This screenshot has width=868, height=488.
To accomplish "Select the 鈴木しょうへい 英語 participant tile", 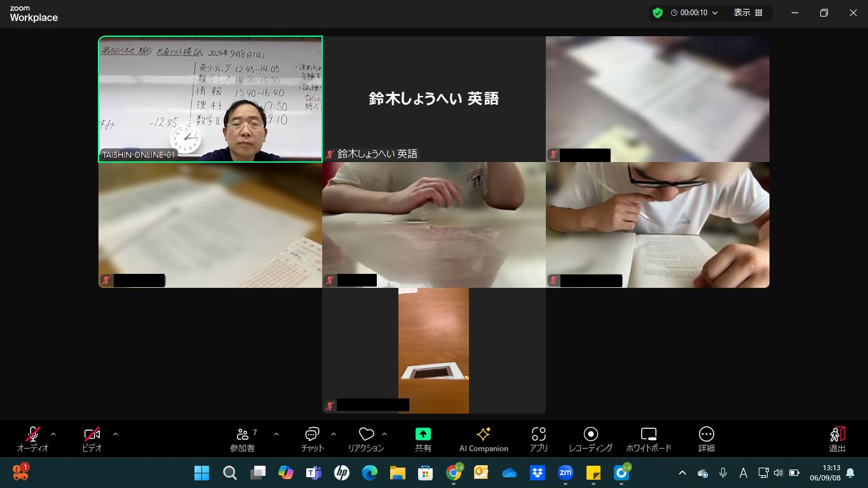I will [434, 98].
